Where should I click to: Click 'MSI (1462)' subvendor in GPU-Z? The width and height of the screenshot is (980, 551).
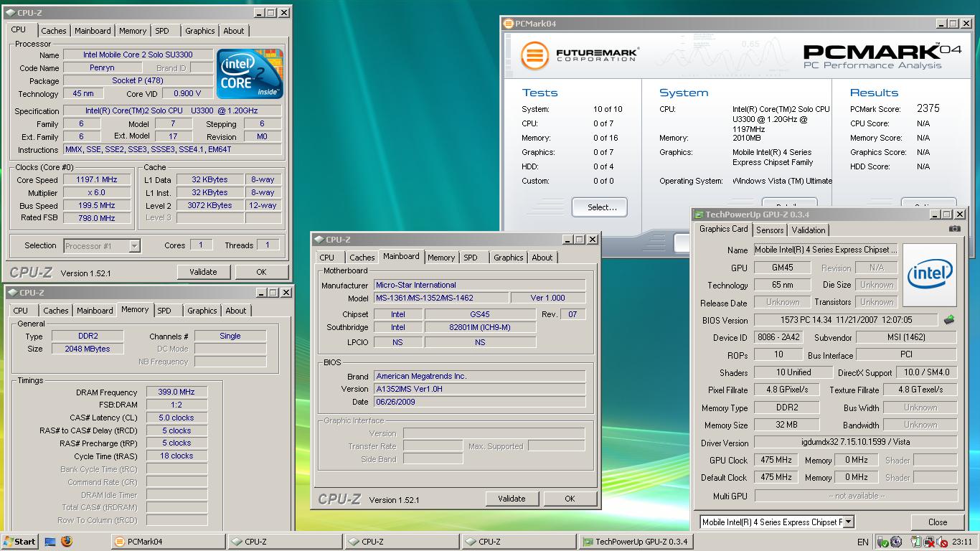pos(906,337)
